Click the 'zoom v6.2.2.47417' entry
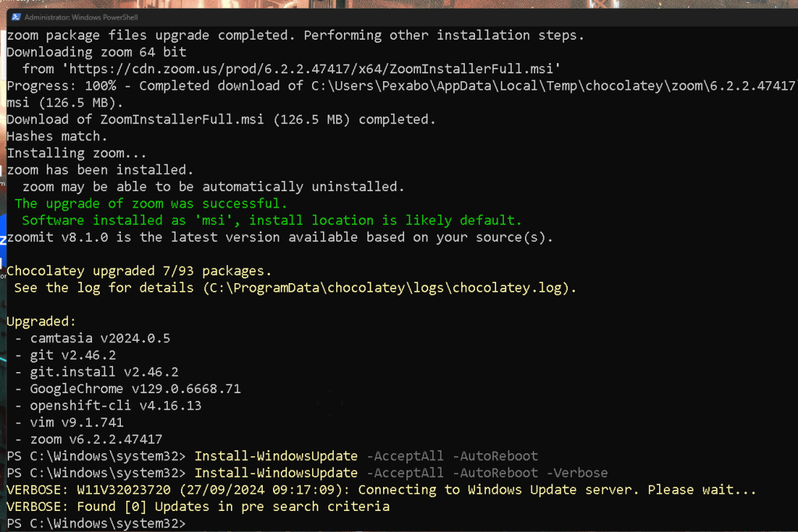798x532 pixels. (x=96, y=439)
